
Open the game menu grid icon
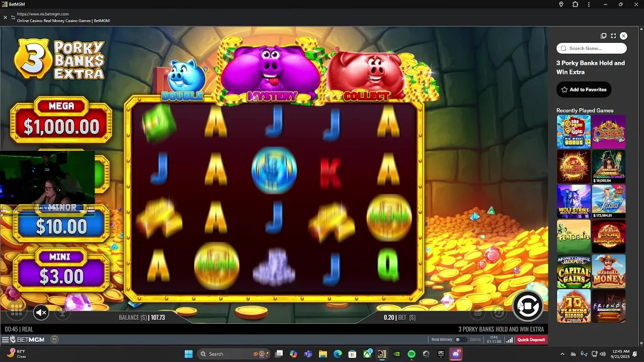coord(17,311)
